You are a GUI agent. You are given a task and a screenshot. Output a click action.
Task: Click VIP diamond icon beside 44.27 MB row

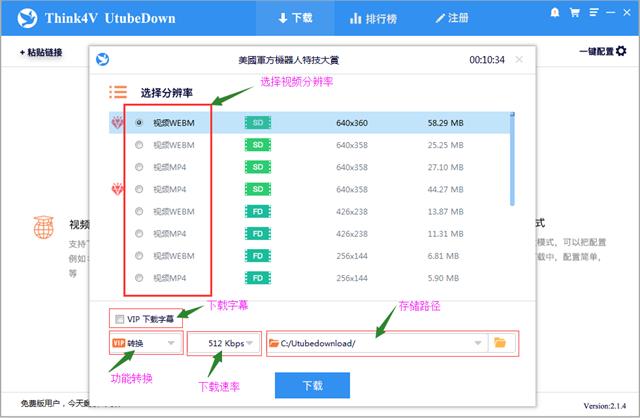117,189
